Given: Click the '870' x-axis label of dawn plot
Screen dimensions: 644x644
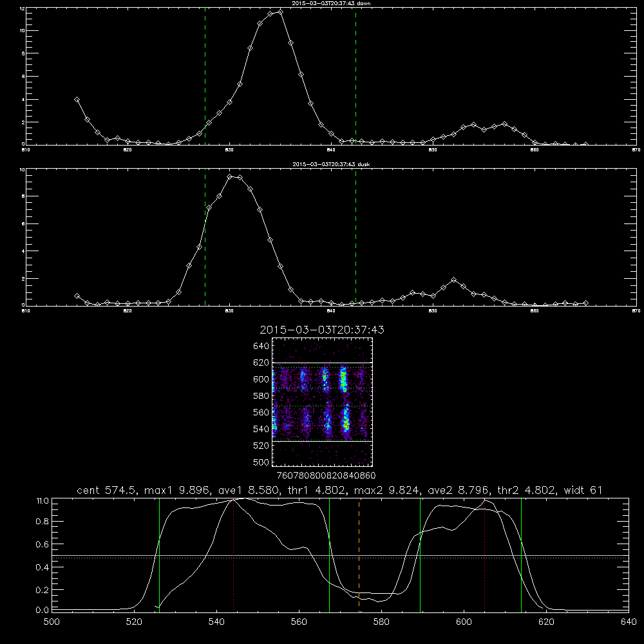Looking at the screenshot, I should coord(636,150).
